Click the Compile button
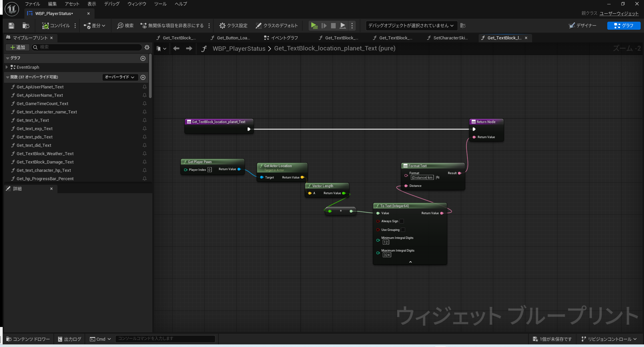 coord(56,26)
